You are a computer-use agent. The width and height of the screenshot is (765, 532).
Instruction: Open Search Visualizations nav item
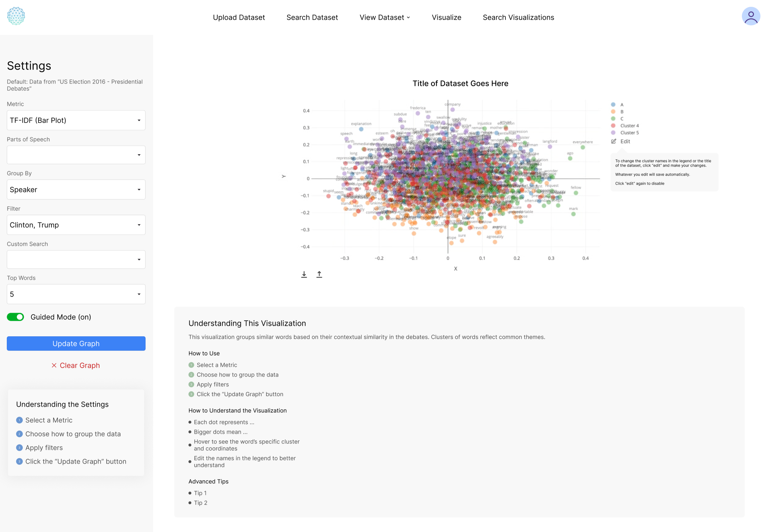[x=518, y=17]
